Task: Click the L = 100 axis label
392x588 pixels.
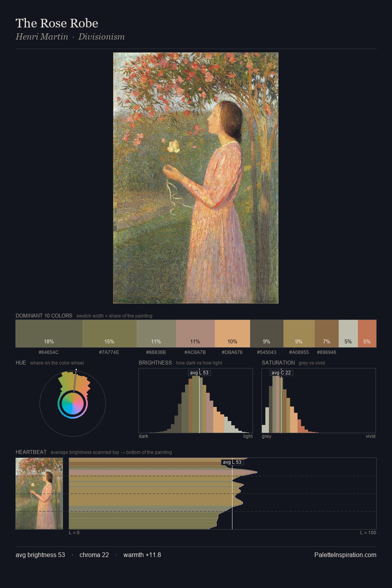Action: pyautogui.click(x=368, y=533)
